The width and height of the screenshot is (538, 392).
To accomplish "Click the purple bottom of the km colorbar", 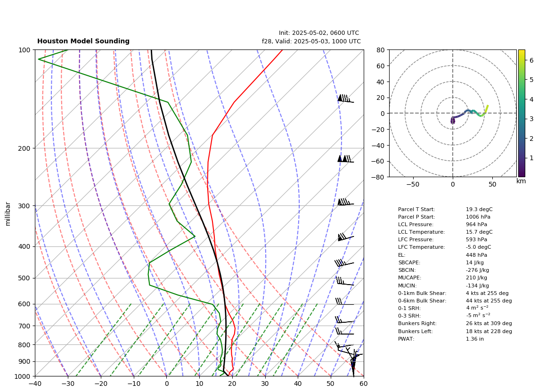I will 522,174.
